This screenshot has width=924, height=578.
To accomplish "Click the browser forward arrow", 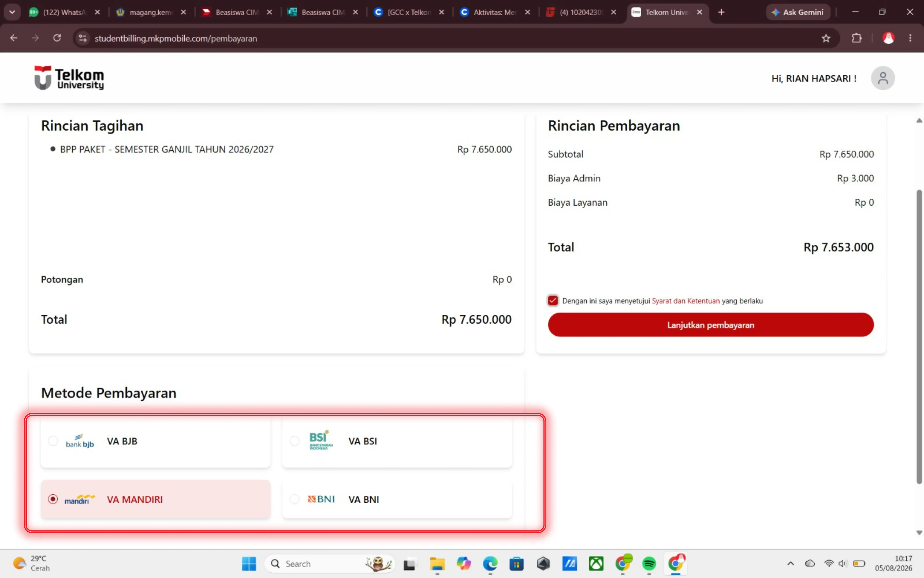I will coord(35,38).
